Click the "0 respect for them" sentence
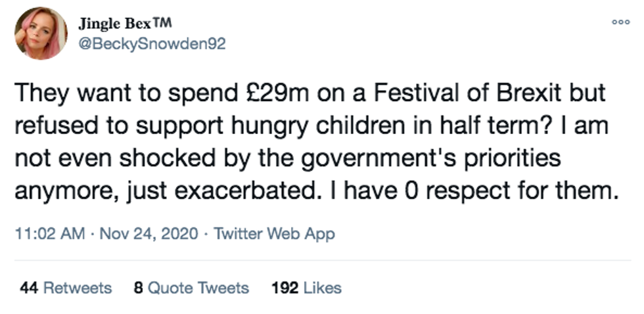 tap(518, 192)
